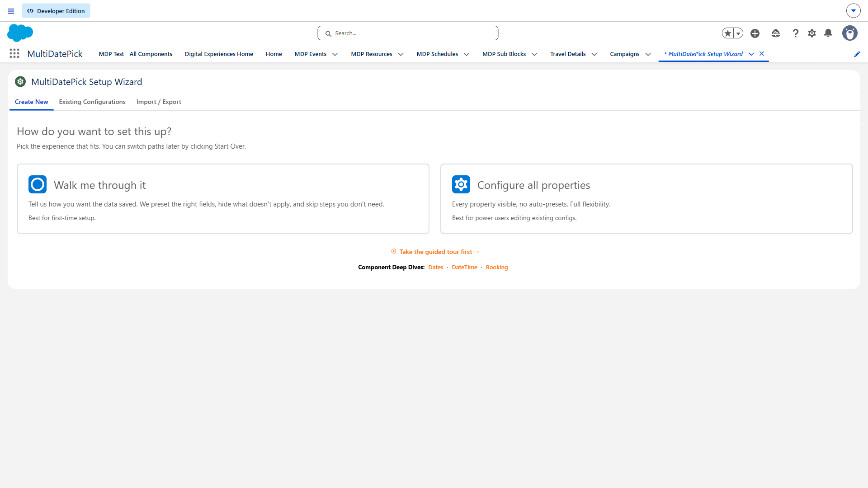Open the Campaigns tab

pos(625,54)
